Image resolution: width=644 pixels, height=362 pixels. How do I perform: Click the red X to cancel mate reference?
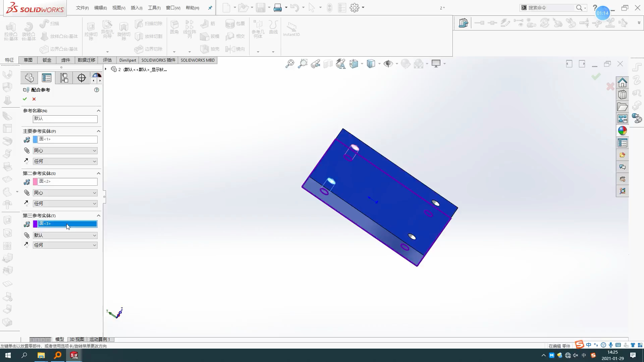(34, 99)
